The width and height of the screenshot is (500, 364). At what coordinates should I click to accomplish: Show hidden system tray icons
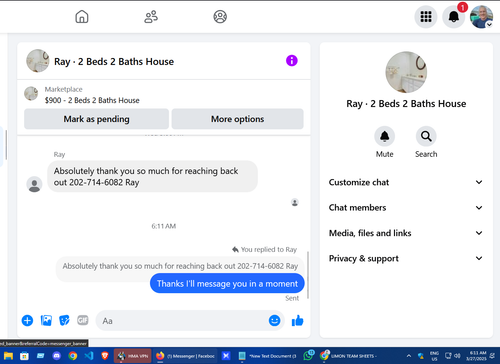409,356
